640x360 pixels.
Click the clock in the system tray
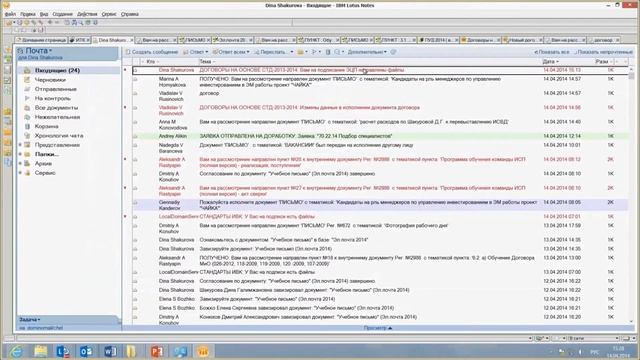click(618, 352)
